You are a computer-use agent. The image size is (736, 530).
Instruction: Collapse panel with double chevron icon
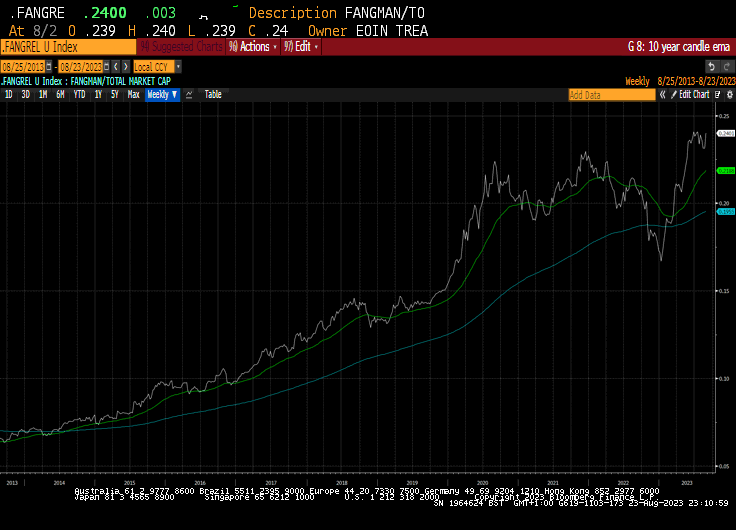(662, 95)
